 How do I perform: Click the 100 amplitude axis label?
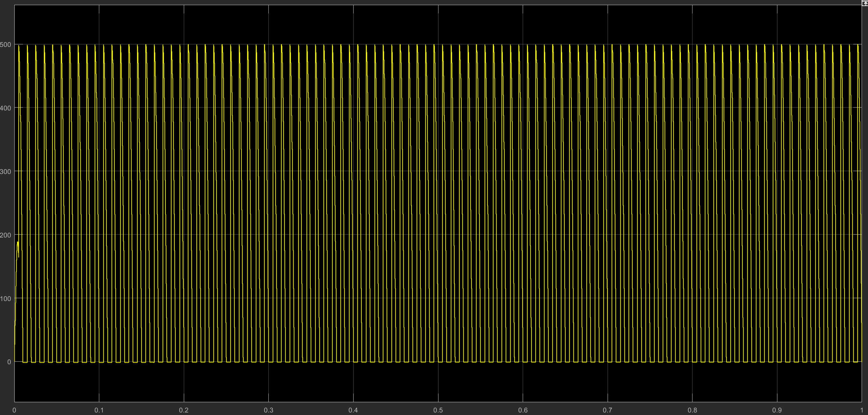(5, 298)
